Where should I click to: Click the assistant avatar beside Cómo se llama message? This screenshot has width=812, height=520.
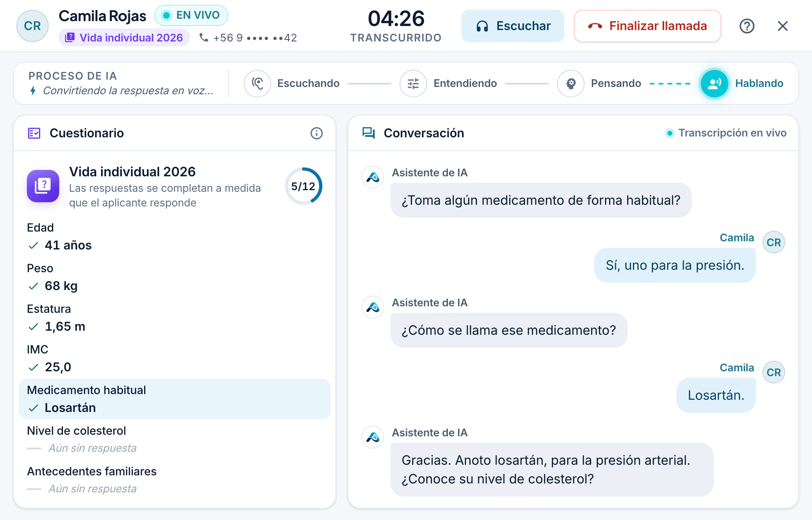point(373,307)
